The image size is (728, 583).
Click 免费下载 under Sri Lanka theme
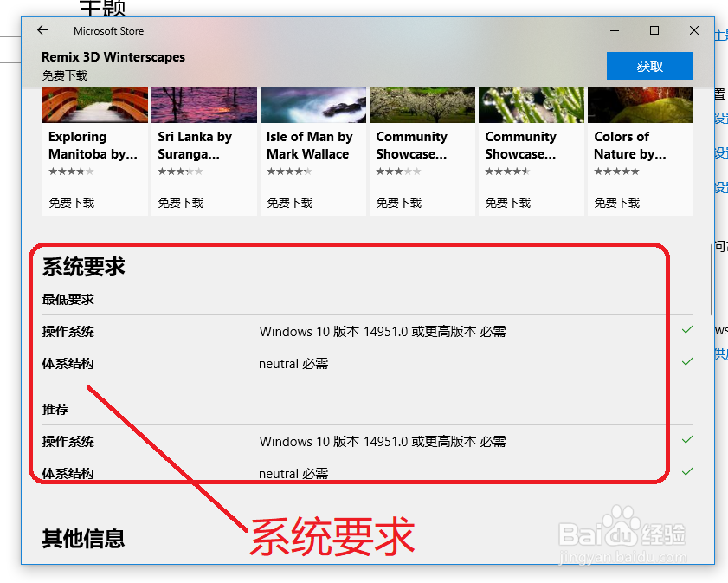tap(181, 203)
